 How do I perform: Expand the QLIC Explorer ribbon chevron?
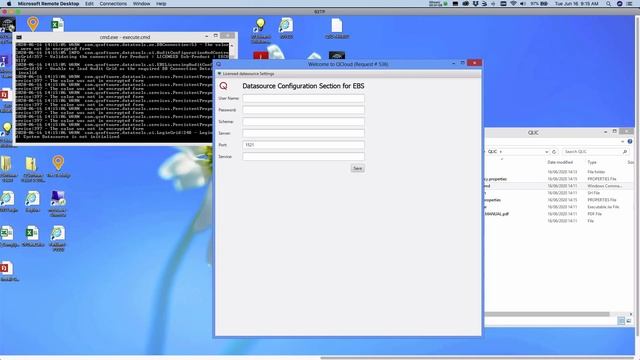(623, 141)
